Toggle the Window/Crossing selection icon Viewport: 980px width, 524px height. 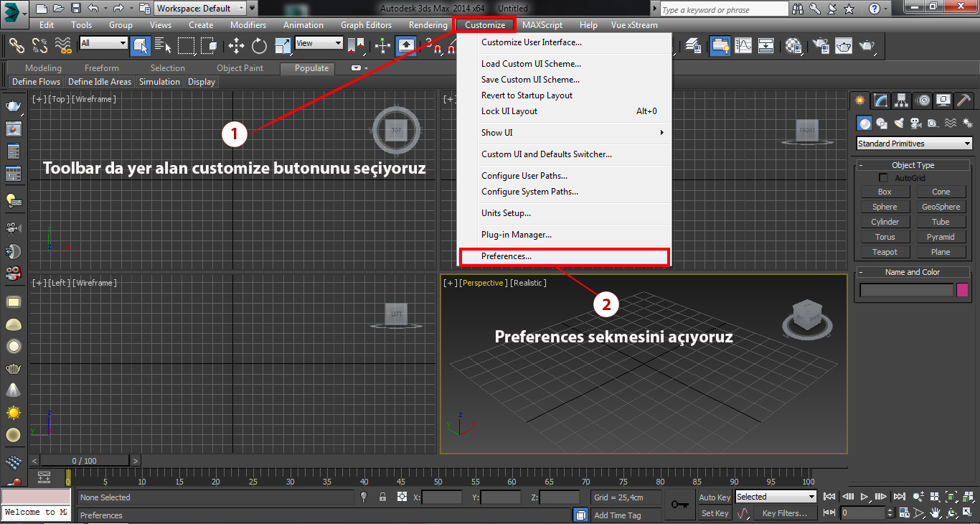pyautogui.click(x=209, y=45)
